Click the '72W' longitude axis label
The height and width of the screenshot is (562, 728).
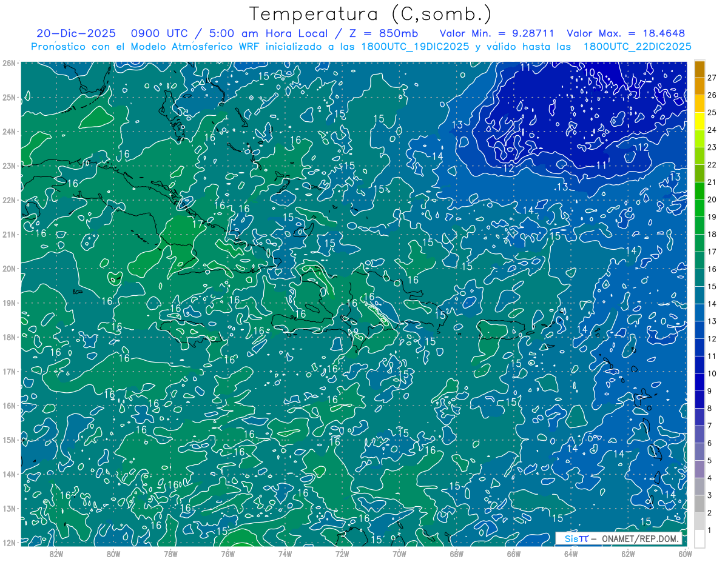pos(342,554)
